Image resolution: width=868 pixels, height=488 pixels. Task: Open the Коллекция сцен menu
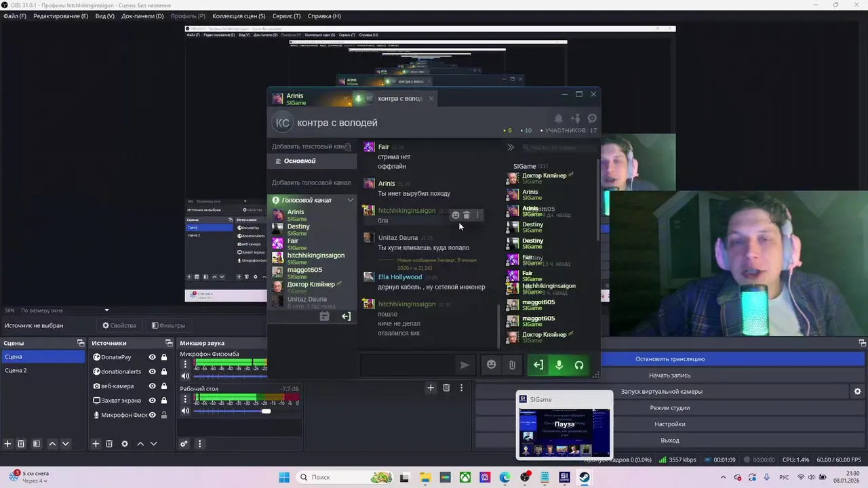pos(239,16)
